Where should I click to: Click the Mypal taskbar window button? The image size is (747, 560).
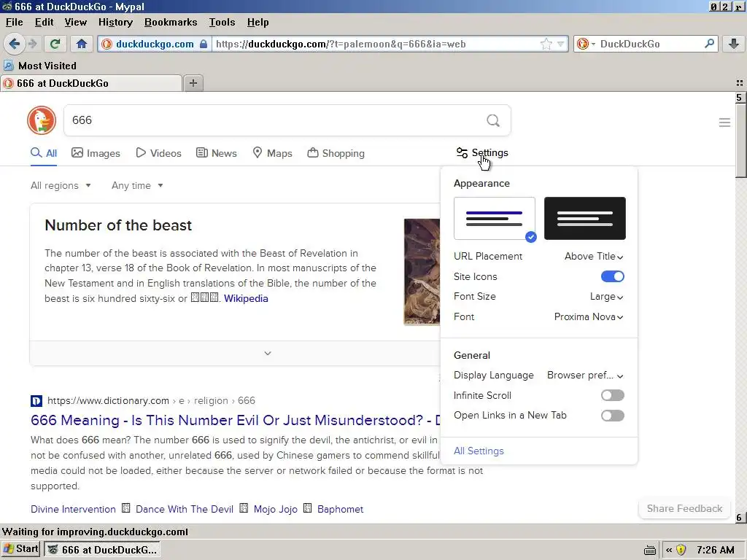[x=102, y=550]
